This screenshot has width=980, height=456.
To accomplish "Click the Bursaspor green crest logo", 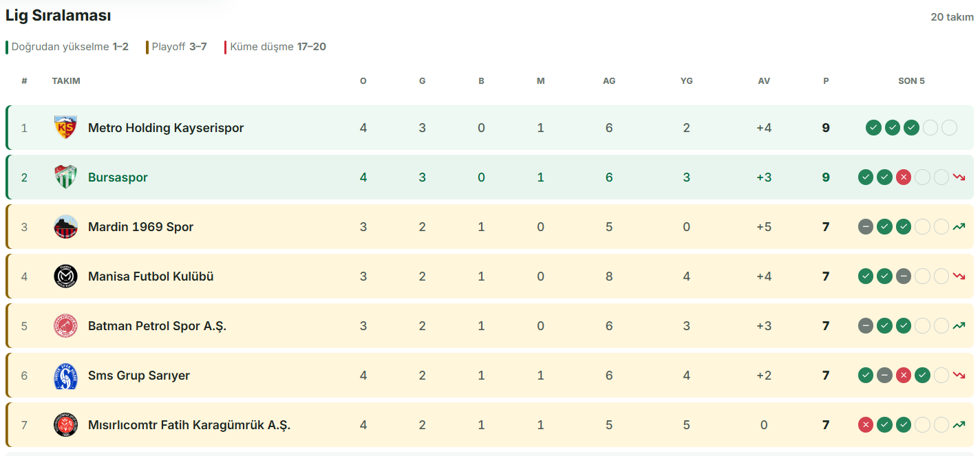I will click(65, 177).
